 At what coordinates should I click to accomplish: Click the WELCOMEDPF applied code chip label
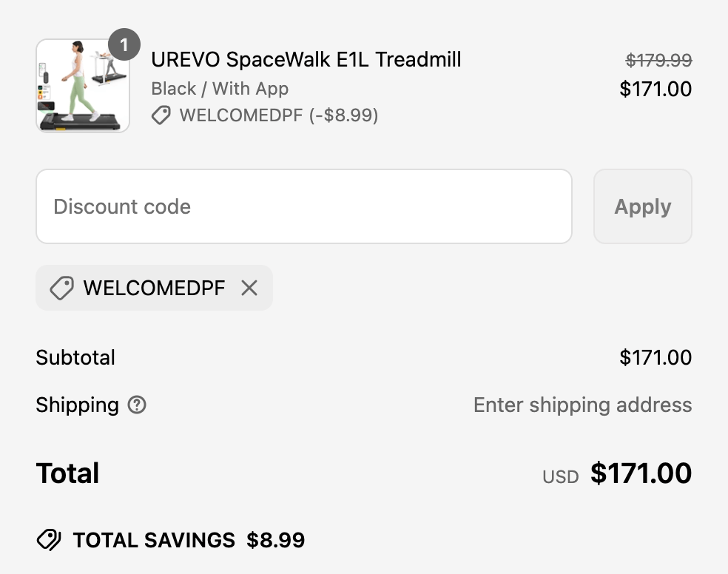coord(154,288)
